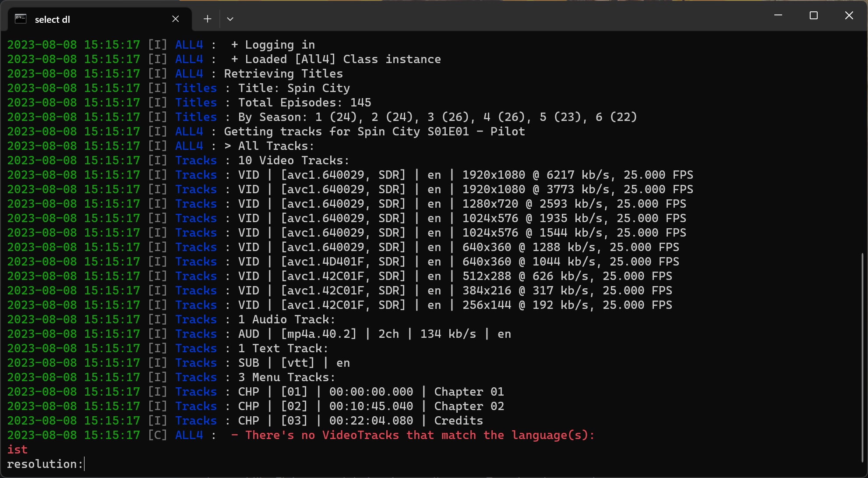The image size is (868, 478).
Task: Click the SUB [vtt] text track line
Action: tap(293, 363)
